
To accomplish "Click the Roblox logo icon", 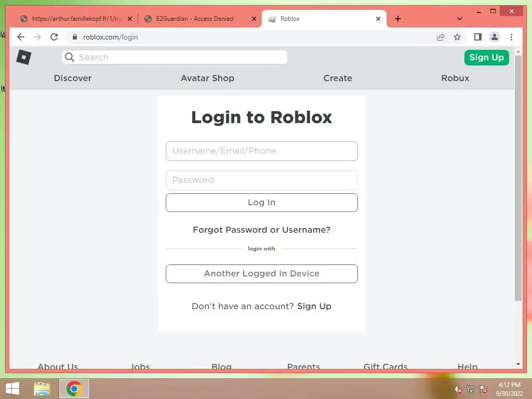I will point(24,57).
